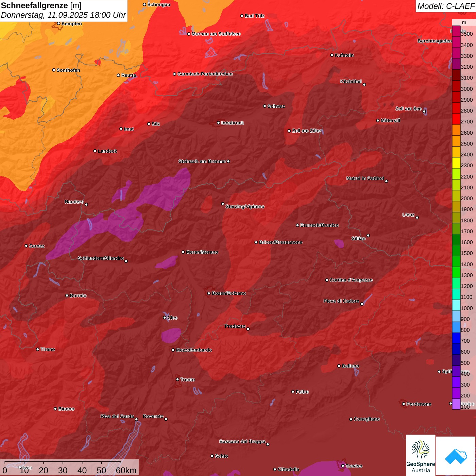Click the Bormio city marker dot
Screen dimensions: 476x476
click(x=67, y=295)
